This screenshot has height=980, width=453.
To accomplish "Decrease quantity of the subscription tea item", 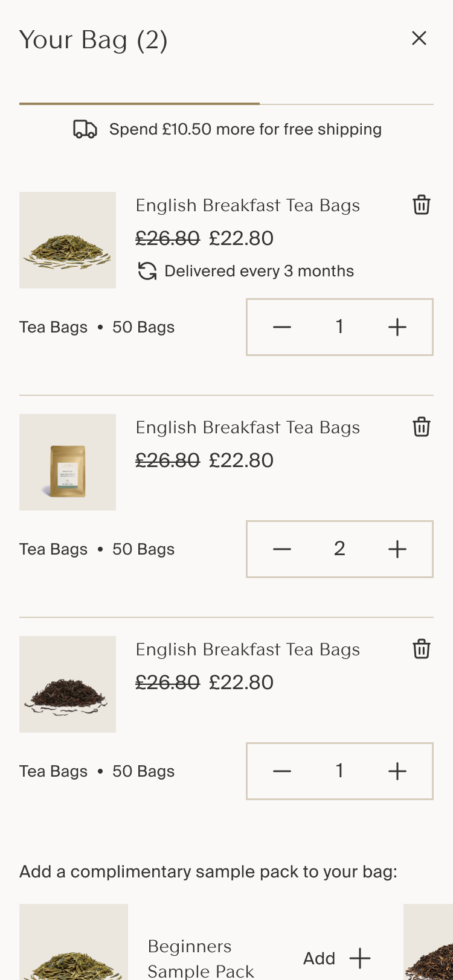I will tap(282, 327).
